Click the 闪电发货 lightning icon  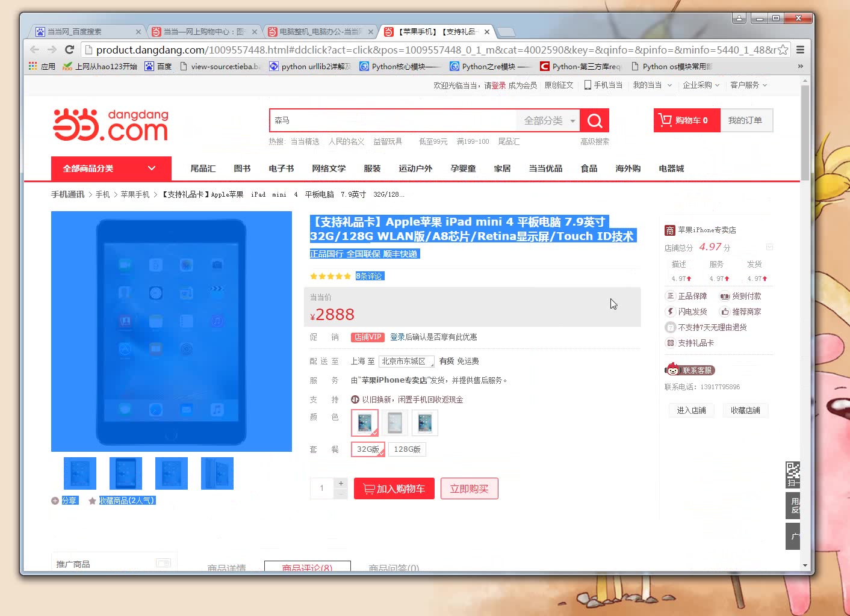click(x=670, y=312)
